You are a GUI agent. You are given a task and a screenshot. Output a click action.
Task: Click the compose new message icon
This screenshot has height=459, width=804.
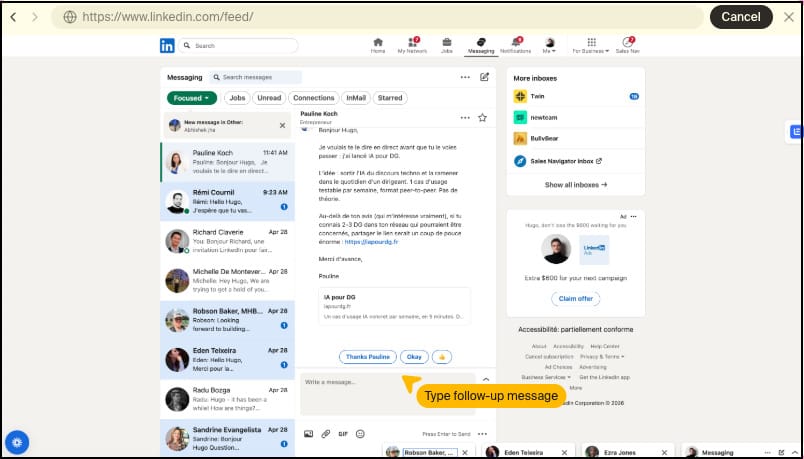tap(484, 77)
